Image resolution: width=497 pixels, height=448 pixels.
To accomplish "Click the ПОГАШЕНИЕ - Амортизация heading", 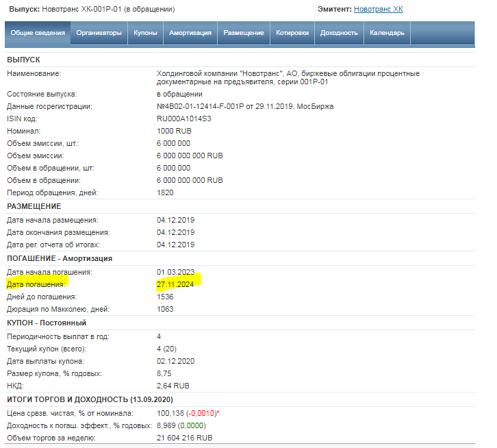I will (60, 258).
